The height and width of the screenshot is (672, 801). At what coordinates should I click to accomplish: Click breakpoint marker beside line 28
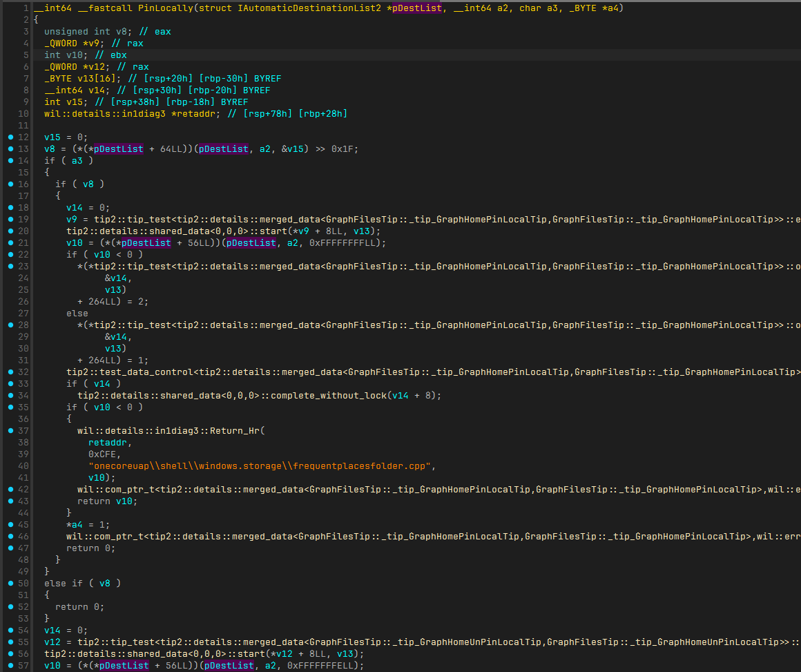point(10,325)
